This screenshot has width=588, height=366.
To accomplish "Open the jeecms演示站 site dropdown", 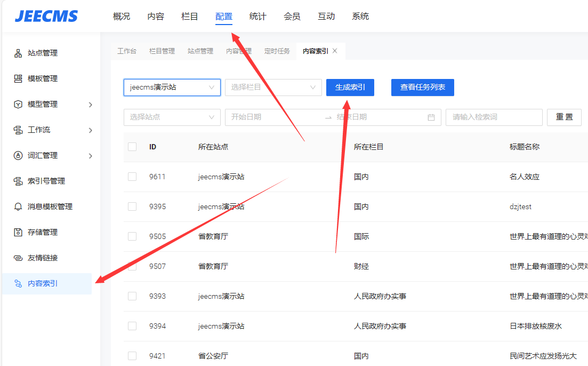I will (x=172, y=87).
